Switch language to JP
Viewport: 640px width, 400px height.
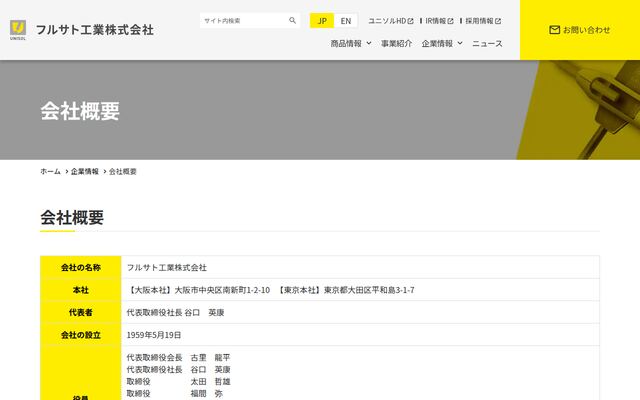[x=322, y=21]
